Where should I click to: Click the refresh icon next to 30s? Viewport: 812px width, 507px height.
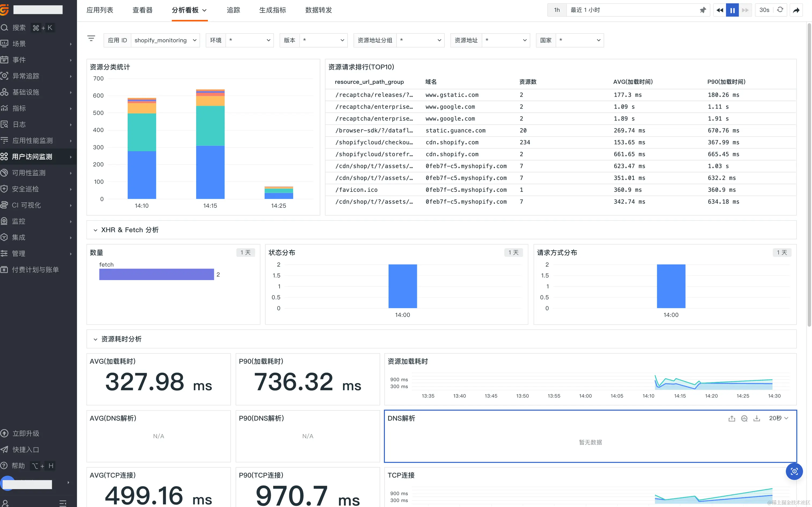(780, 10)
